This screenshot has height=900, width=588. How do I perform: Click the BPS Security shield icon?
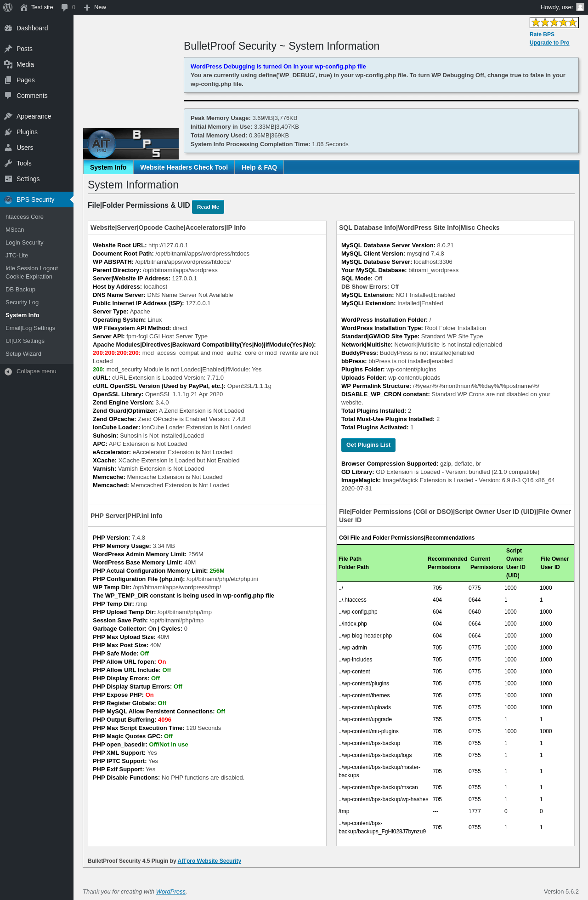coord(8,199)
